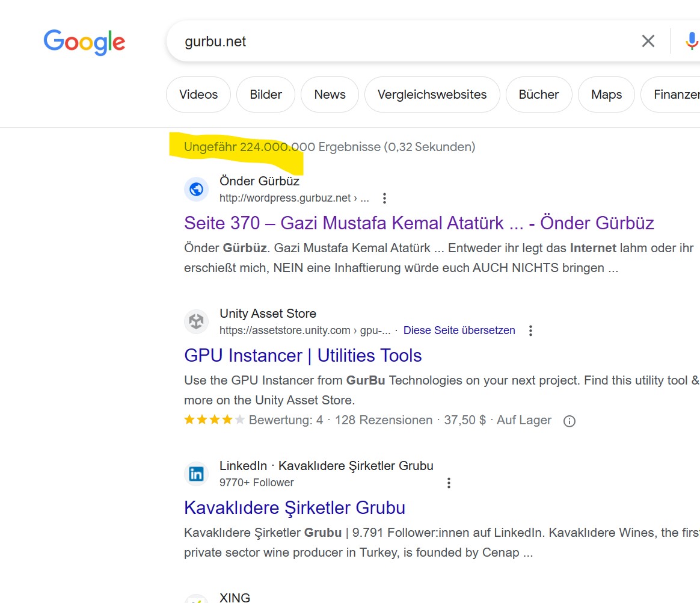Open more options for the Unity Asset Store result

(530, 330)
